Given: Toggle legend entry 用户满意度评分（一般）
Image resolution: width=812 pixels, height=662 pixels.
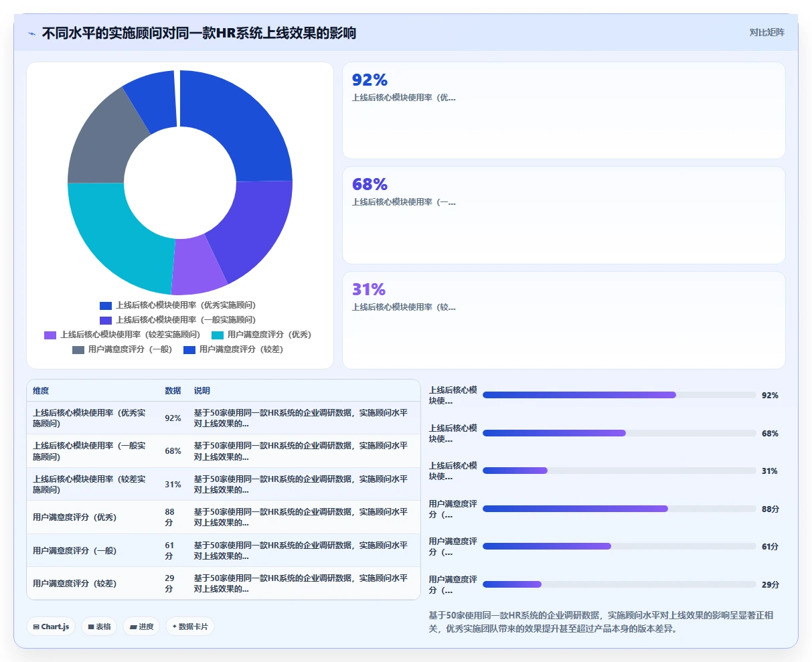Looking at the screenshot, I should 122,349.
